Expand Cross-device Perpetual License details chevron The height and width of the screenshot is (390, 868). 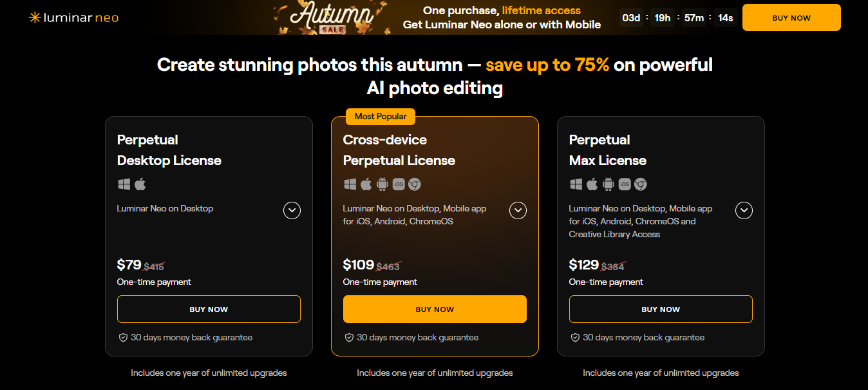(518, 210)
